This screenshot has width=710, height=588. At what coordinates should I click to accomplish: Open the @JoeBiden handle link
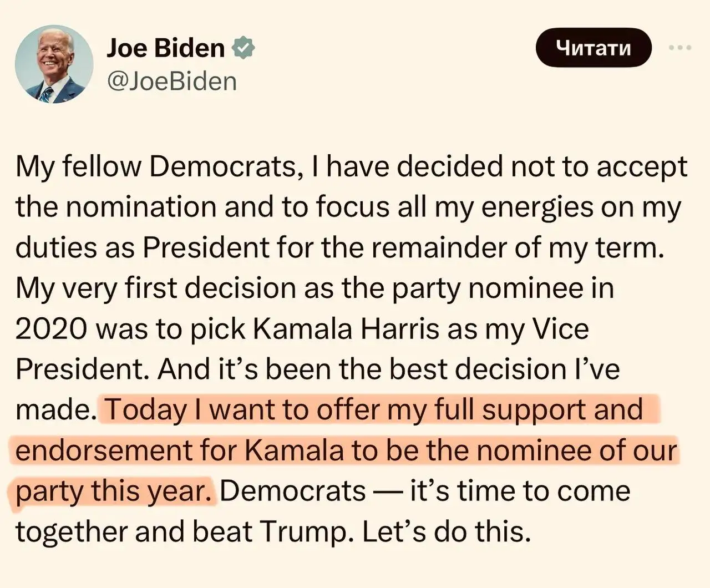(171, 82)
